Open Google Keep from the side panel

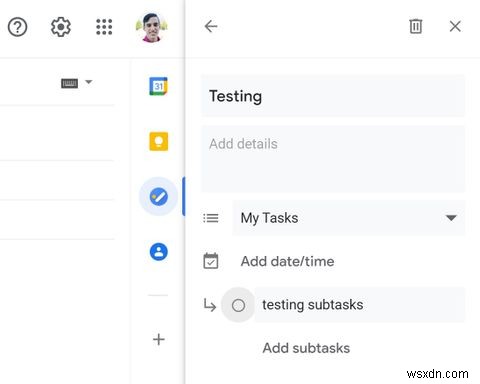pyautogui.click(x=158, y=141)
